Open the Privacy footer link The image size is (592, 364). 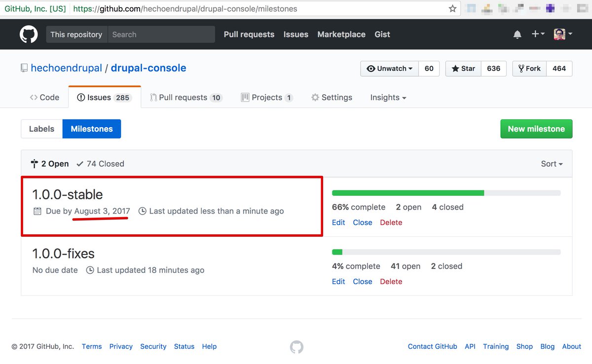(121, 347)
